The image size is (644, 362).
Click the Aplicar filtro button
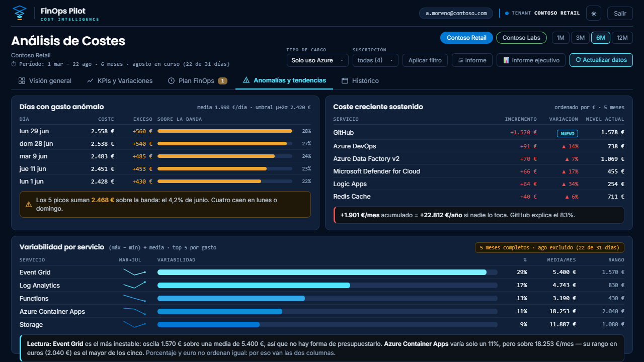tap(425, 60)
